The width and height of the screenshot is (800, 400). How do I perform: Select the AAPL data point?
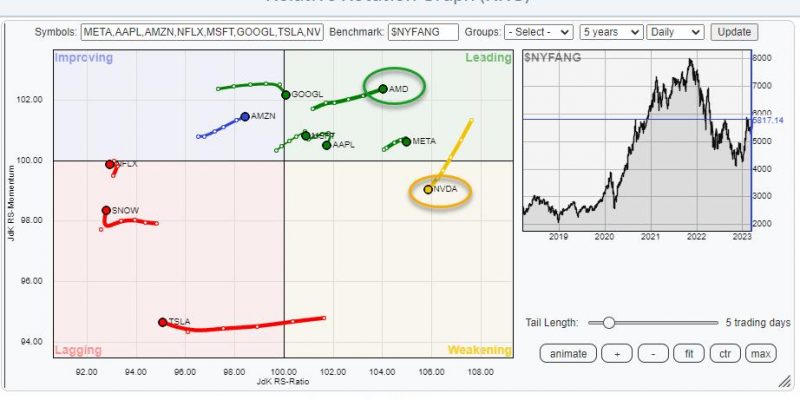[x=327, y=145]
